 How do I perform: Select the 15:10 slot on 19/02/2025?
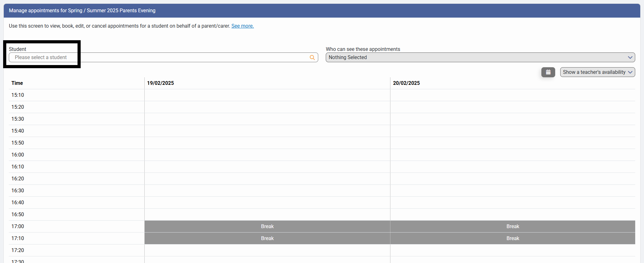[x=267, y=95]
